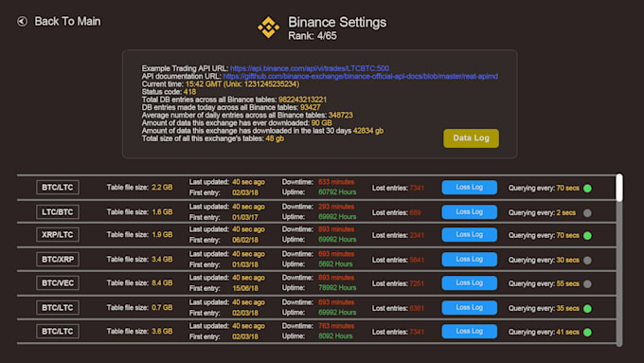Click uptime value 60792 Hours

coord(337,192)
